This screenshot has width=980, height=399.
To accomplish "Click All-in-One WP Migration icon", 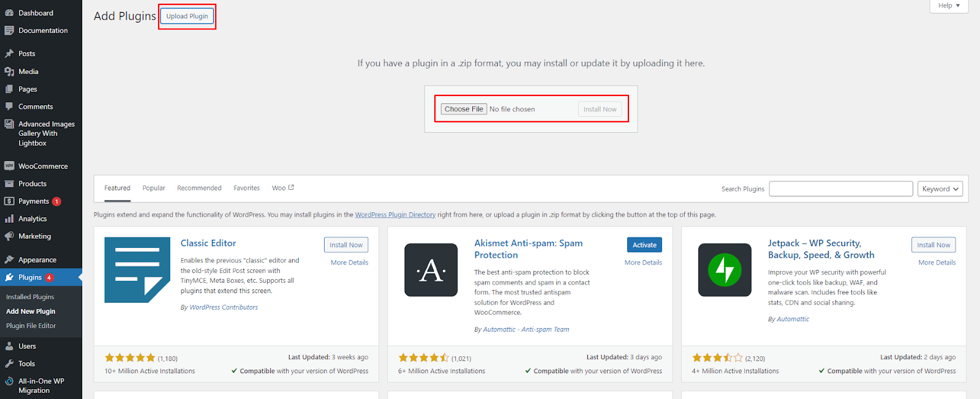I will click(x=9, y=381).
